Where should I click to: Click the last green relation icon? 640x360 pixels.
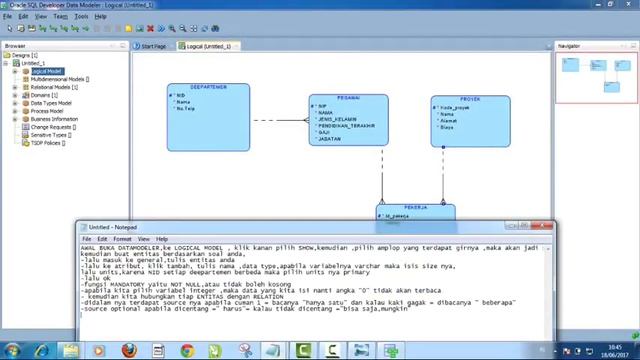[x=86, y=29]
